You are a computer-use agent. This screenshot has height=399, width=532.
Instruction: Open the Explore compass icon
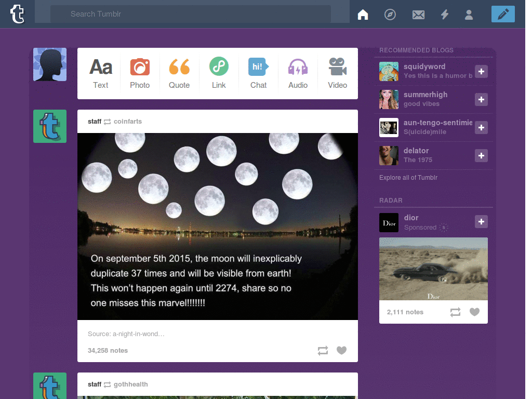390,14
